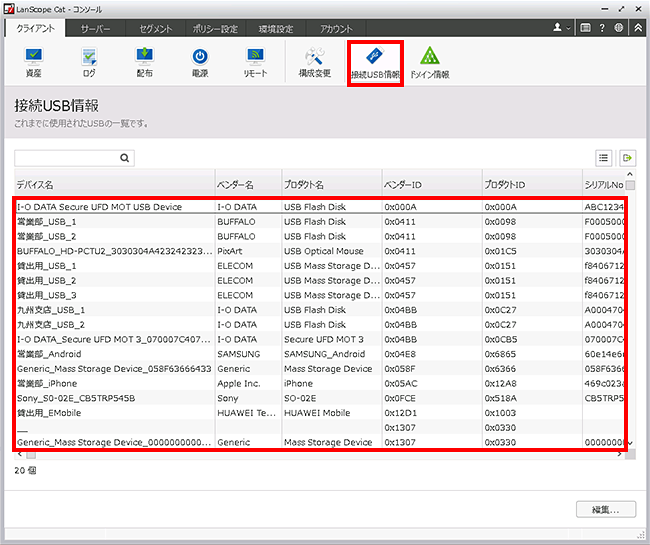
Task: Click the horizontal scrollbar thumb
Action: click(x=31, y=455)
